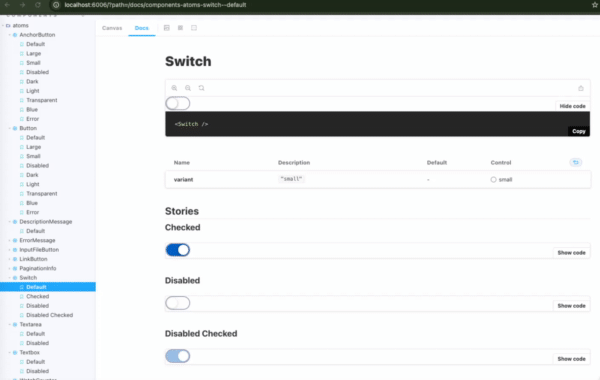Collapse the Switch tree node
Screen dimensions: 600x380
click(10, 278)
